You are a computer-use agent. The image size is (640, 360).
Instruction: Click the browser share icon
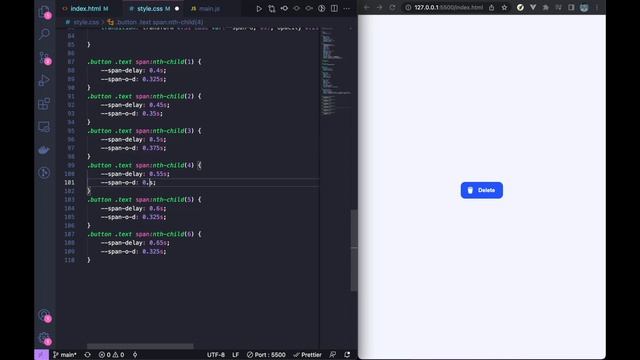coord(491,7)
